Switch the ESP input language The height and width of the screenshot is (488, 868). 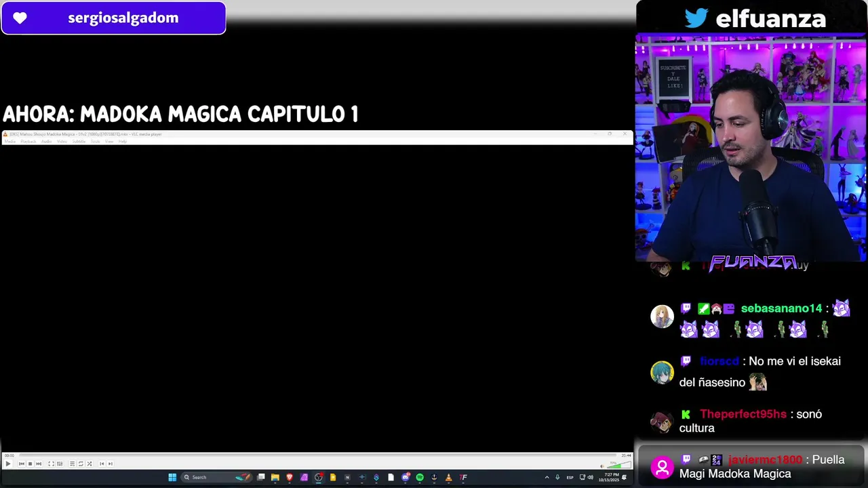coord(570,477)
